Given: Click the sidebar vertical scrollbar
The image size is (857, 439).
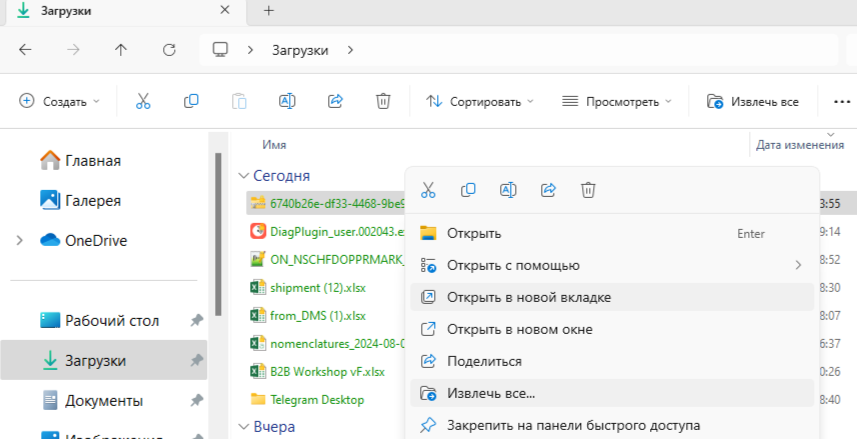Looking at the screenshot, I should [218, 234].
